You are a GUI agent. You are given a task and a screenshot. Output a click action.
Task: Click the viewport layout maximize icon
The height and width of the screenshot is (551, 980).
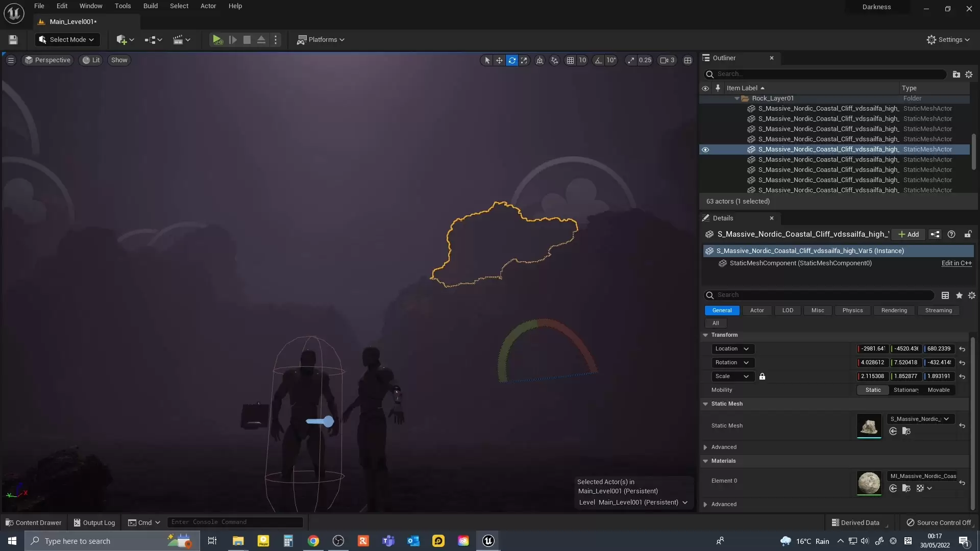coord(688,60)
